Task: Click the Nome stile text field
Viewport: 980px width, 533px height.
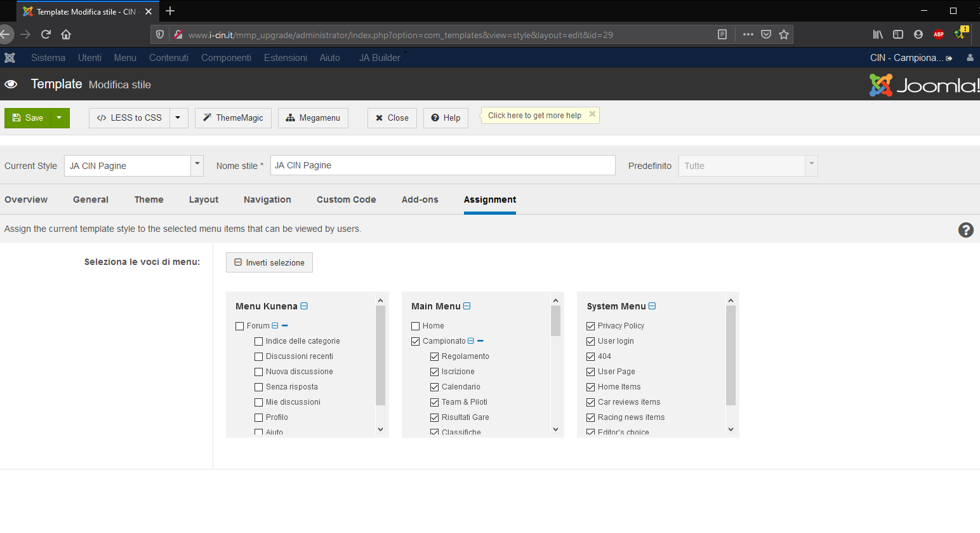Action: point(442,165)
